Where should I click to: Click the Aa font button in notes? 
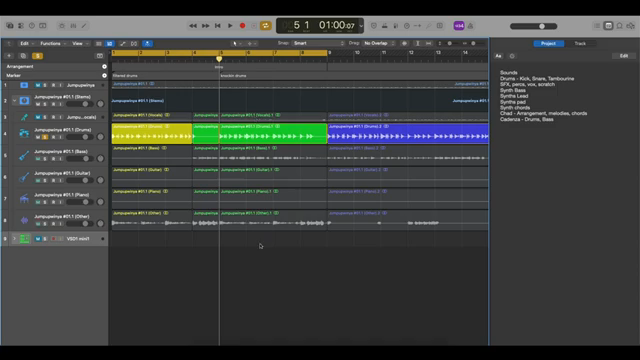pyautogui.click(x=498, y=56)
